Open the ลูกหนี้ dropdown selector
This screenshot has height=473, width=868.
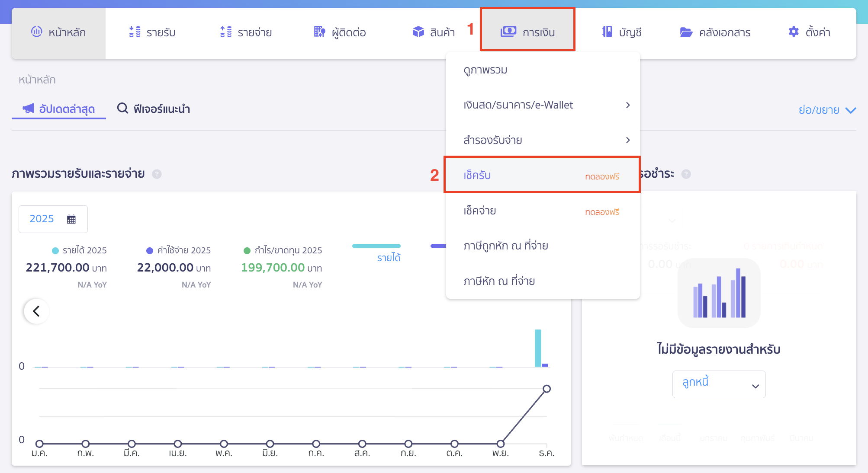click(719, 384)
